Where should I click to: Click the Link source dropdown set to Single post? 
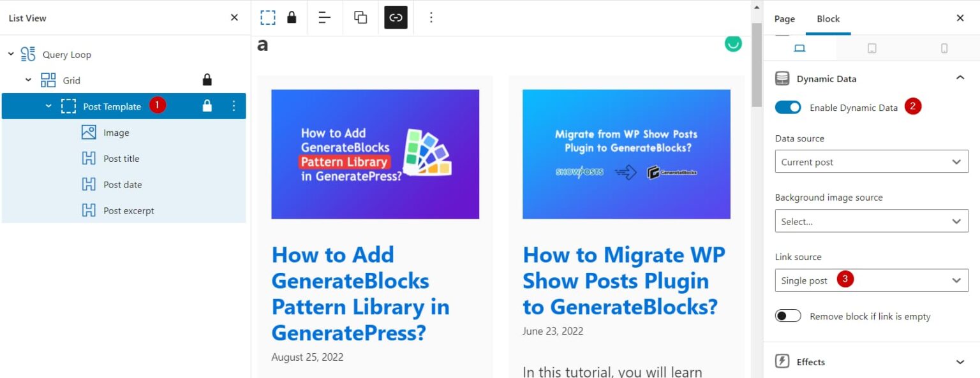[872, 280]
